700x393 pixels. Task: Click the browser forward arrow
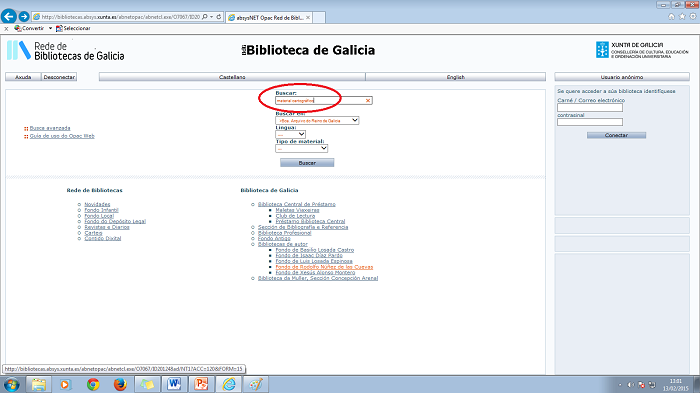(24, 17)
